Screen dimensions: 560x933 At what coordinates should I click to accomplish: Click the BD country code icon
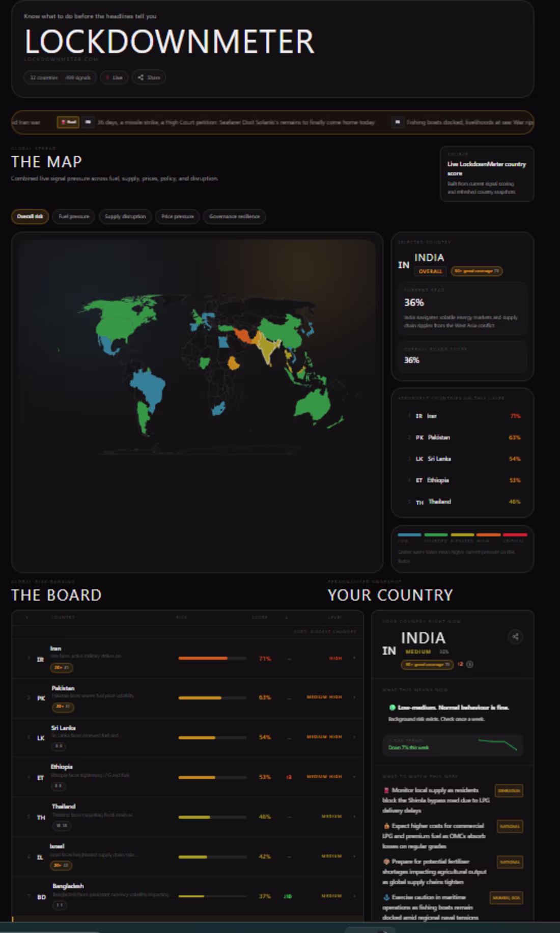[x=41, y=897]
